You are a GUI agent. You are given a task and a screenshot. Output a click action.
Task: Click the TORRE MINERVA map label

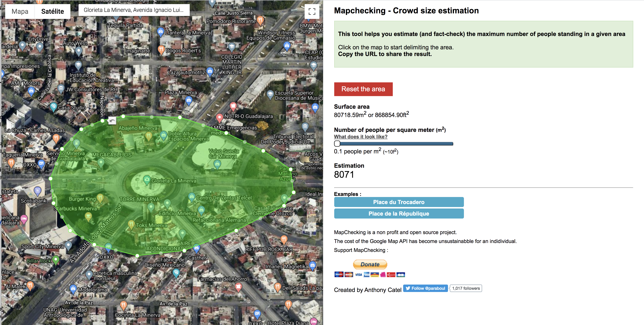pyautogui.click(x=140, y=199)
